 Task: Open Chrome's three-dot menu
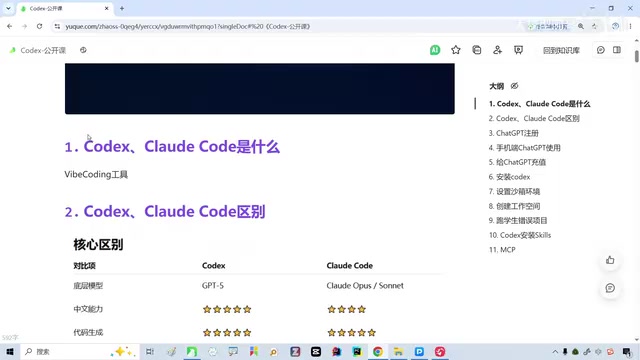(x=630, y=27)
